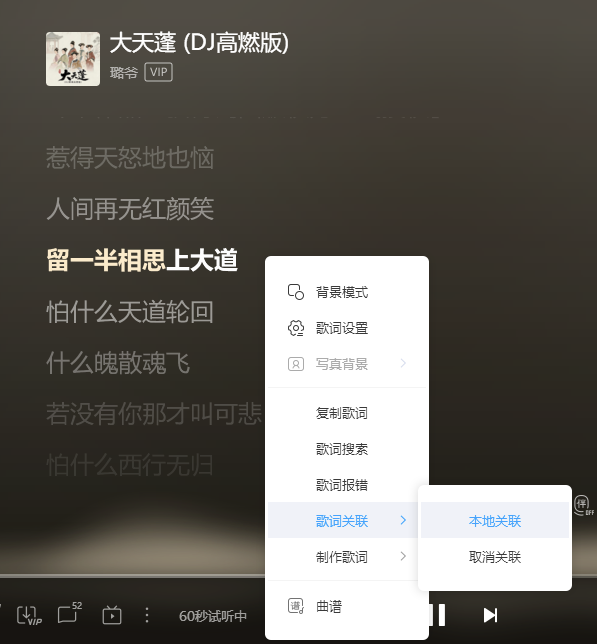The width and height of the screenshot is (597, 644).
Task: Click the 歌词设置 gear icon
Action: (296, 328)
